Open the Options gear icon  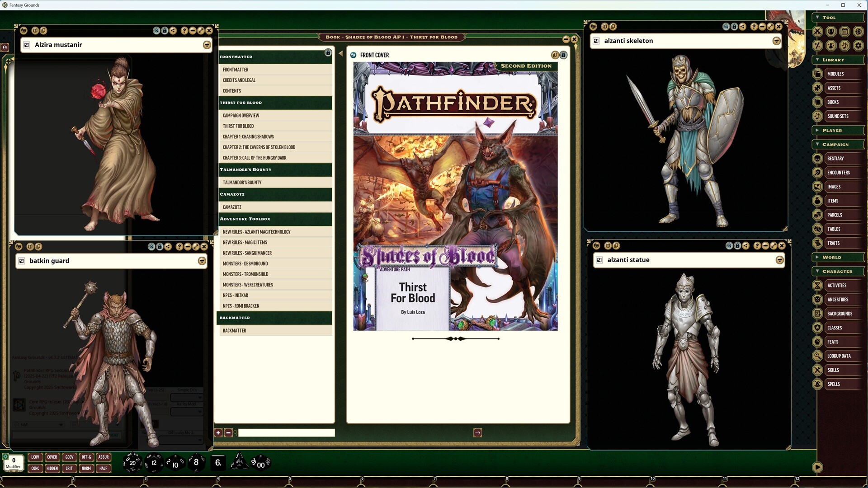point(858,45)
